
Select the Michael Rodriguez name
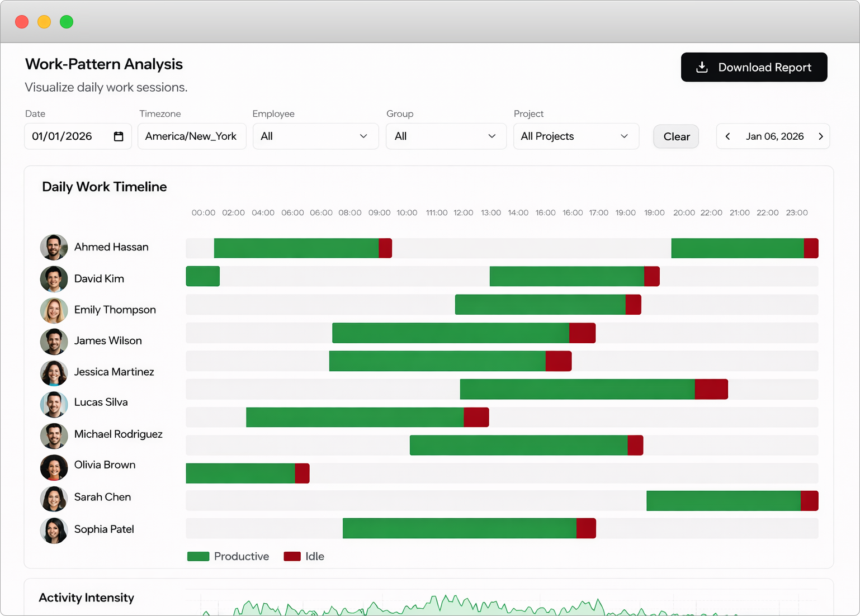119,434
